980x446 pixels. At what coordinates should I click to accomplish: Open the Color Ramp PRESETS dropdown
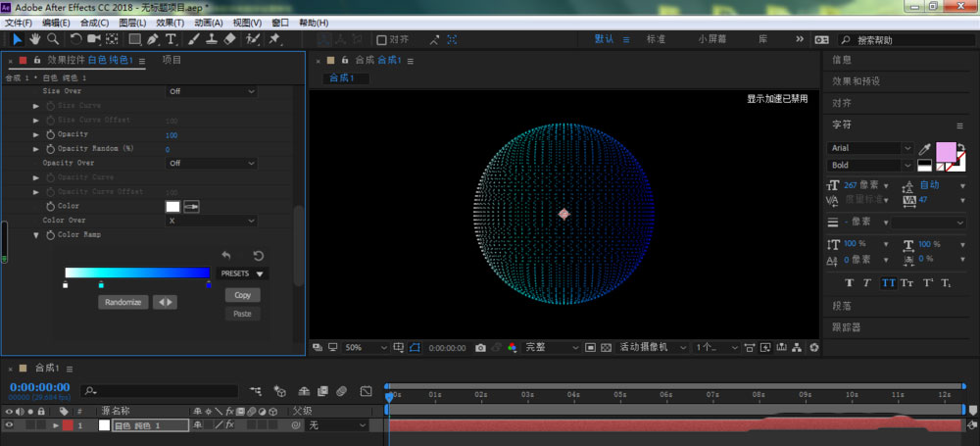[x=243, y=274]
